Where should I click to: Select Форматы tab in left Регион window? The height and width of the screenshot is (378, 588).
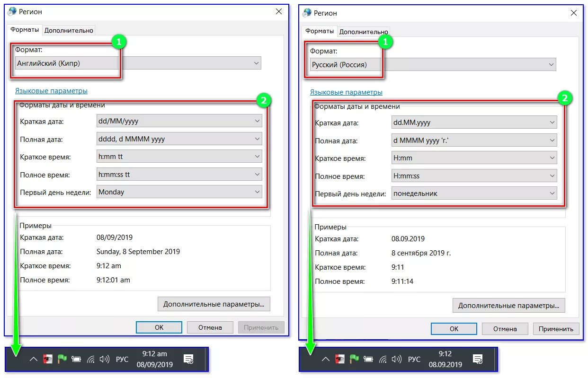(x=25, y=29)
